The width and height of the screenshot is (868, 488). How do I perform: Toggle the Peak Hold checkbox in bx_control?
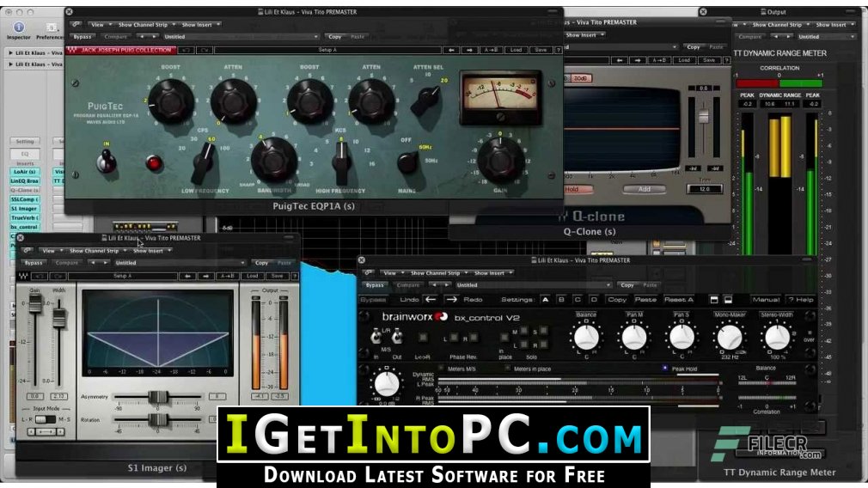click(665, 369)
